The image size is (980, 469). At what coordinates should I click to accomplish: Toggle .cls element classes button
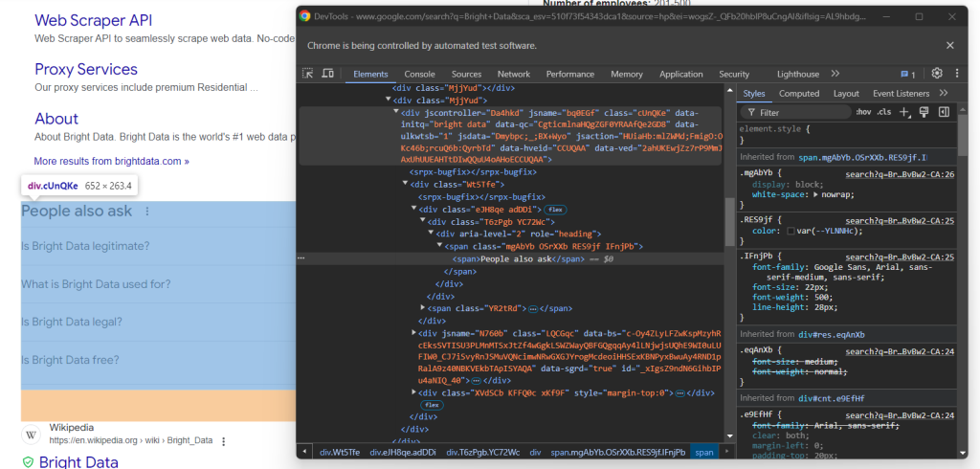(883, 112)
